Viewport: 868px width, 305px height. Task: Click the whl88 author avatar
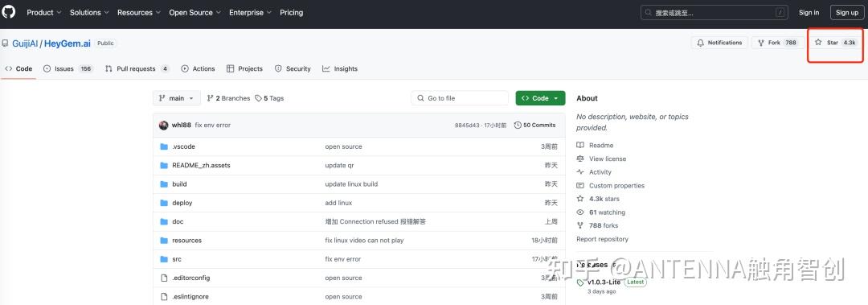163,126
